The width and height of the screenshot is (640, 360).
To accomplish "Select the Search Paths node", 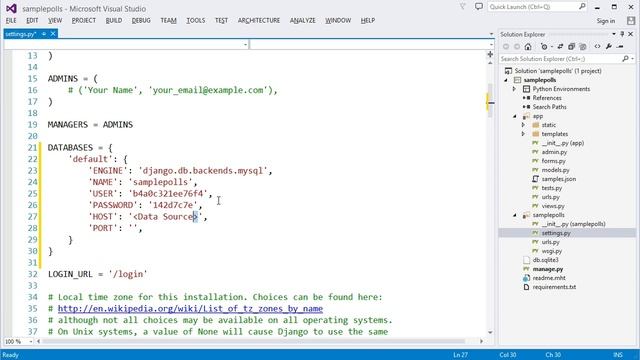I will pos(549,107).
